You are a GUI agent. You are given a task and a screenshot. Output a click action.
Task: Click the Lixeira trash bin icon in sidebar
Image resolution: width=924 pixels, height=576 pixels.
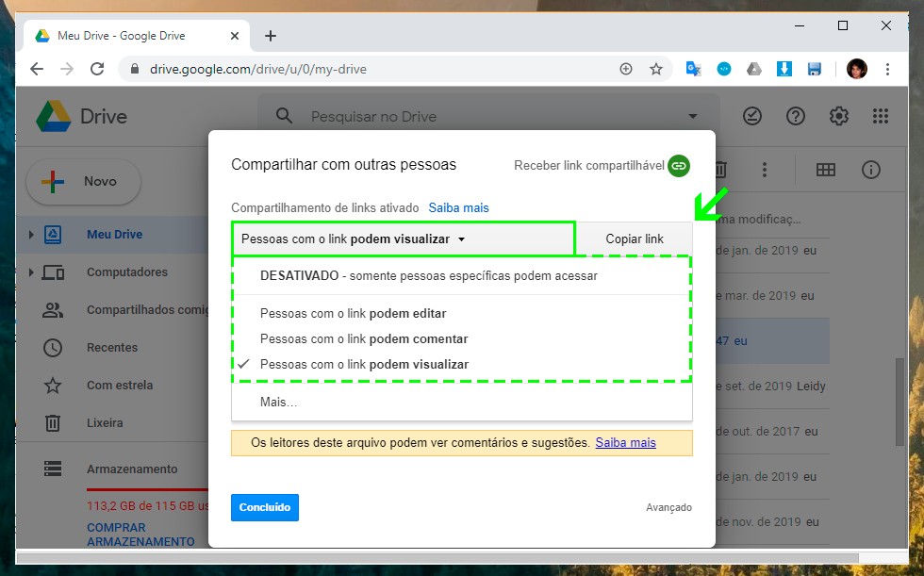coord(53,423)
